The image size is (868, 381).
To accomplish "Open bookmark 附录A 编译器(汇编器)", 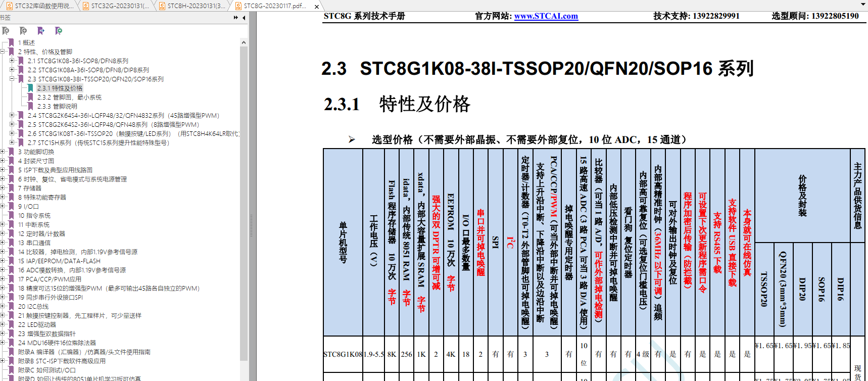I will coord(84,352).
